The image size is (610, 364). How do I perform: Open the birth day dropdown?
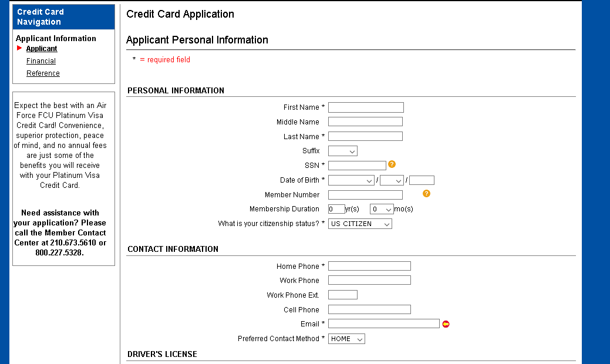(392, 180)
